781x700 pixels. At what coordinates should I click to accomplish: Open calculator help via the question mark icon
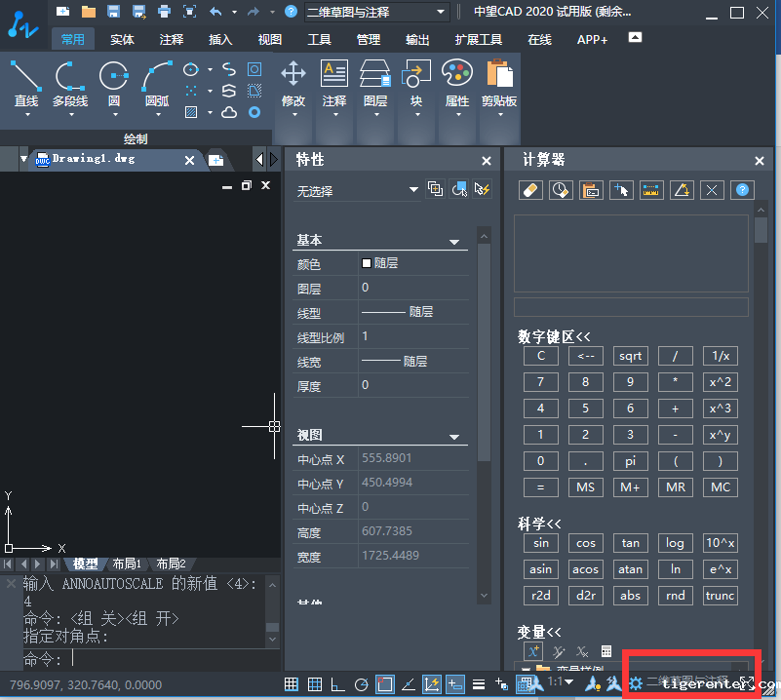(x=742, y=189)
